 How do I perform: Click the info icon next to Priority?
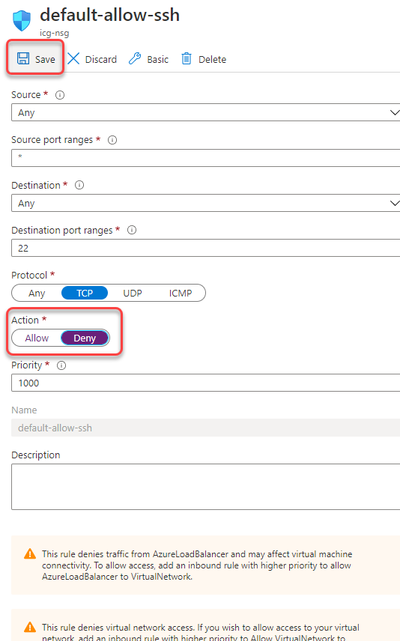pos(61,365)
